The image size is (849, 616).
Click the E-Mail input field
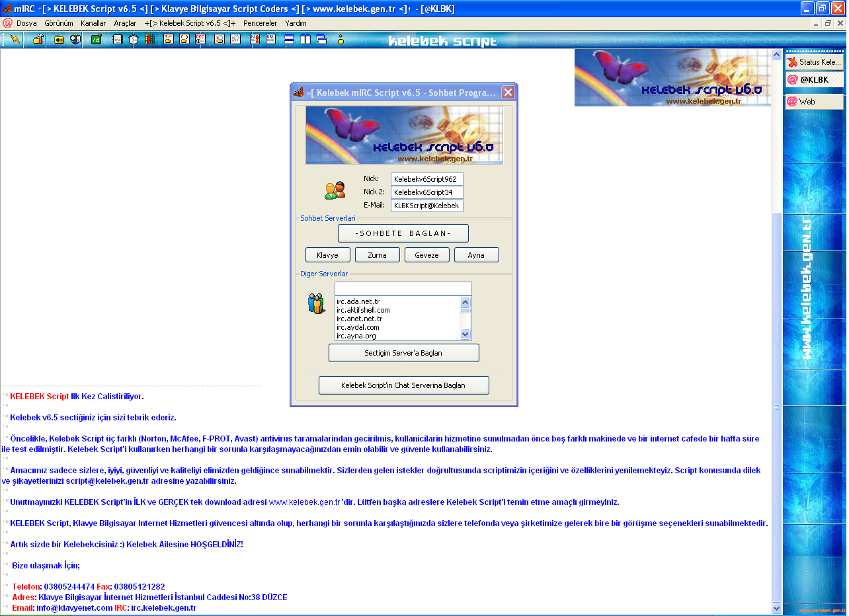427,206
